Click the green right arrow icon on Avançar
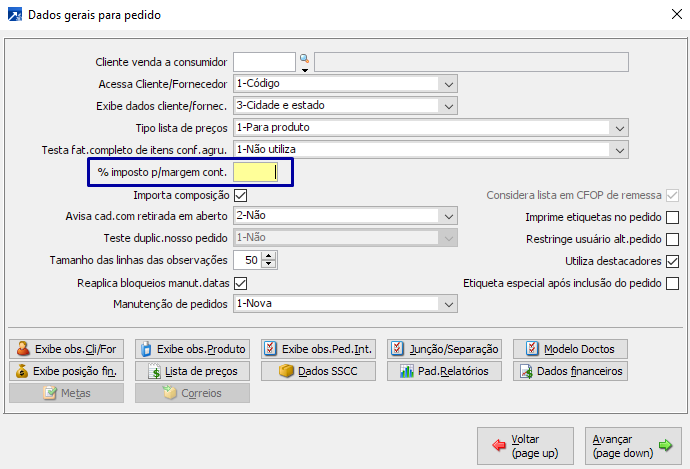The image size is (690, 469). click(x=665, y=445)
